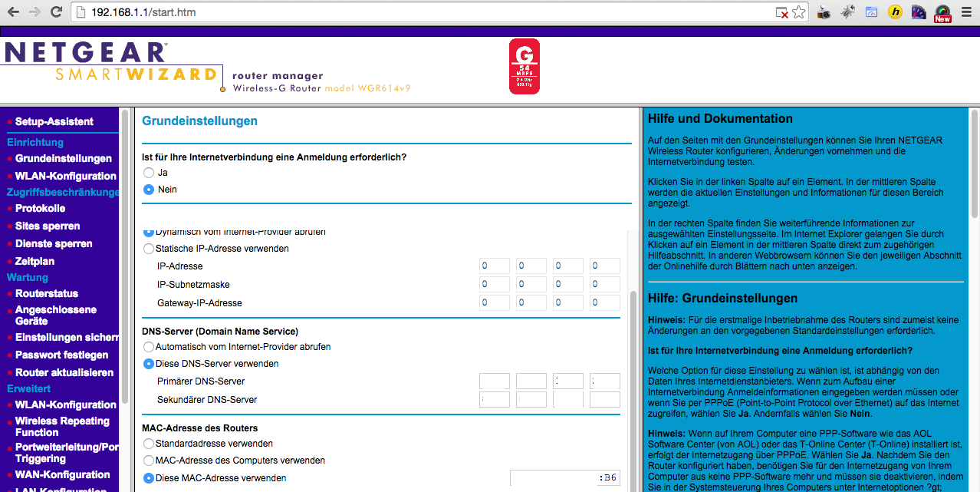The height and width of the screenshot is (492, 980).
Task: Click third octet of Gateway-IP-Adresse
Action: point(568,303)
